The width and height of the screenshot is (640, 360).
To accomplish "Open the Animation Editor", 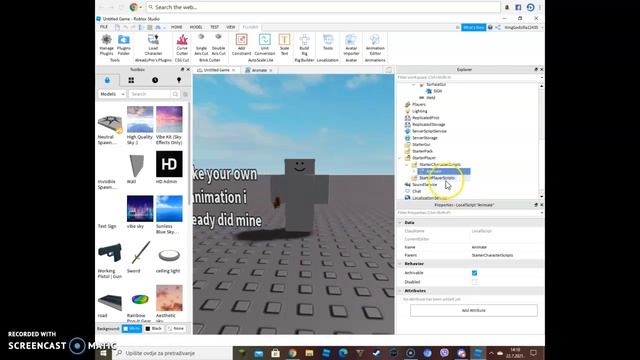I will pos(375,45).
